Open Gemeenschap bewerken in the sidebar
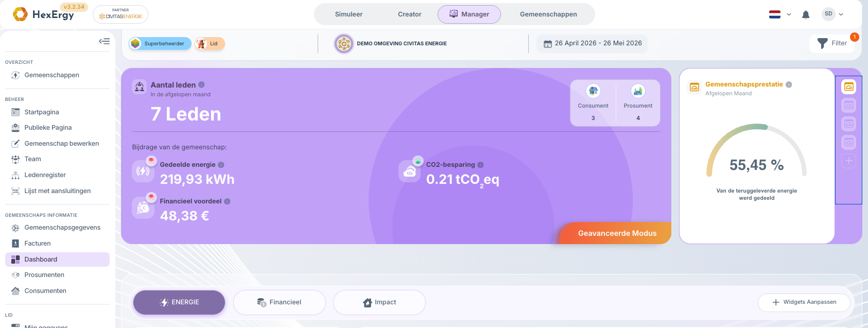The width and height of the screenshot is (868, 328). click(x=57, y=144)
